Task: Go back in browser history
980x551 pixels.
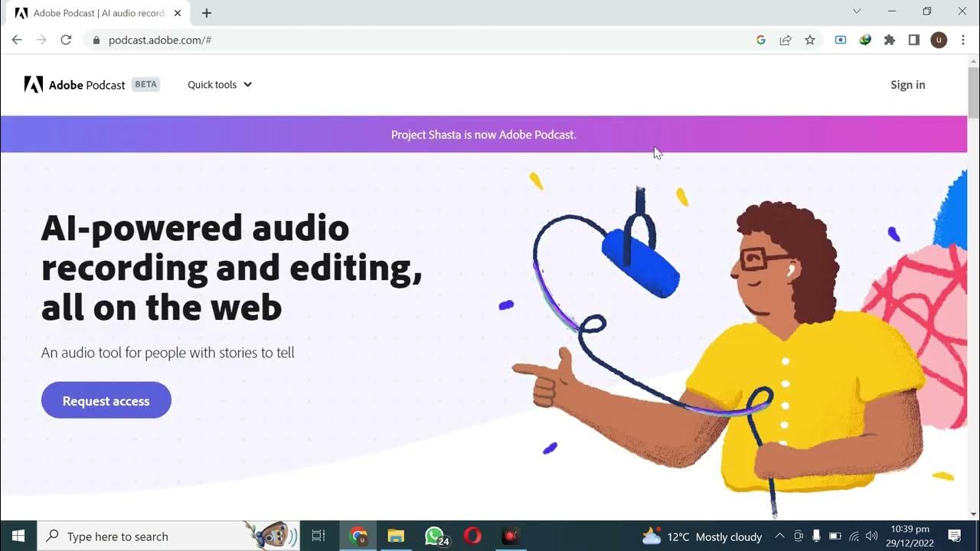Action: 17,40
